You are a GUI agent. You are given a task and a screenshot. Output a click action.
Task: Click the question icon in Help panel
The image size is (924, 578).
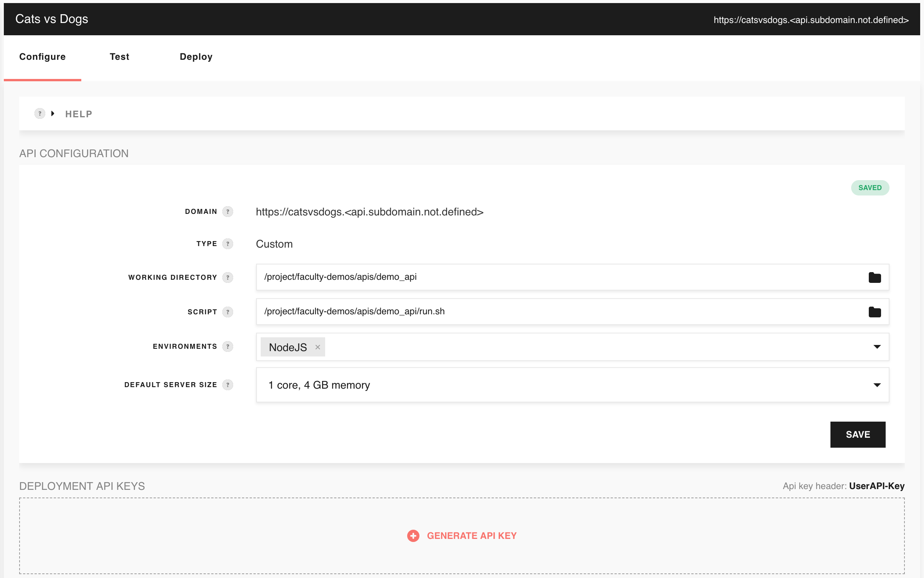coord(39,114)
